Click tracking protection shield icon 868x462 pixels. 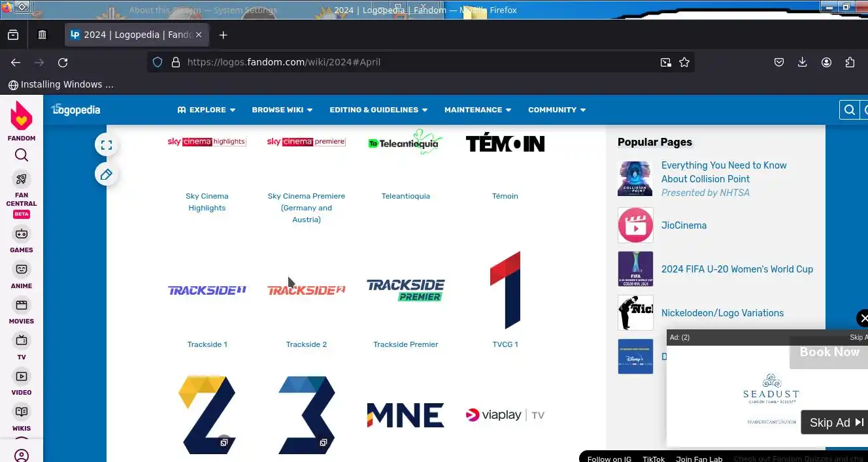(x=157, y=62)
